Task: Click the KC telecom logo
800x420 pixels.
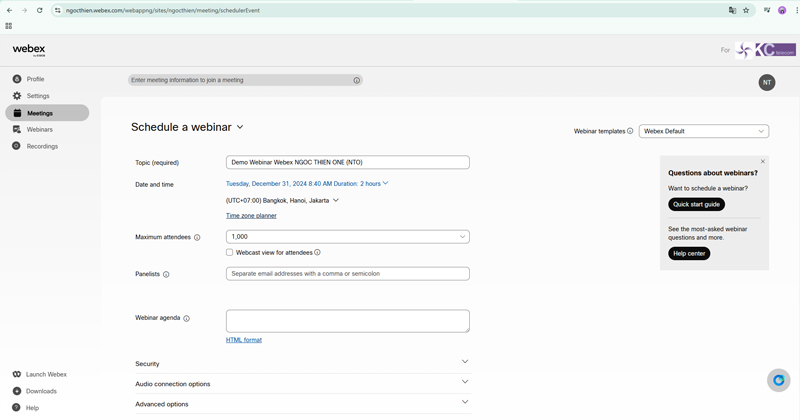Action: point(765,50)
